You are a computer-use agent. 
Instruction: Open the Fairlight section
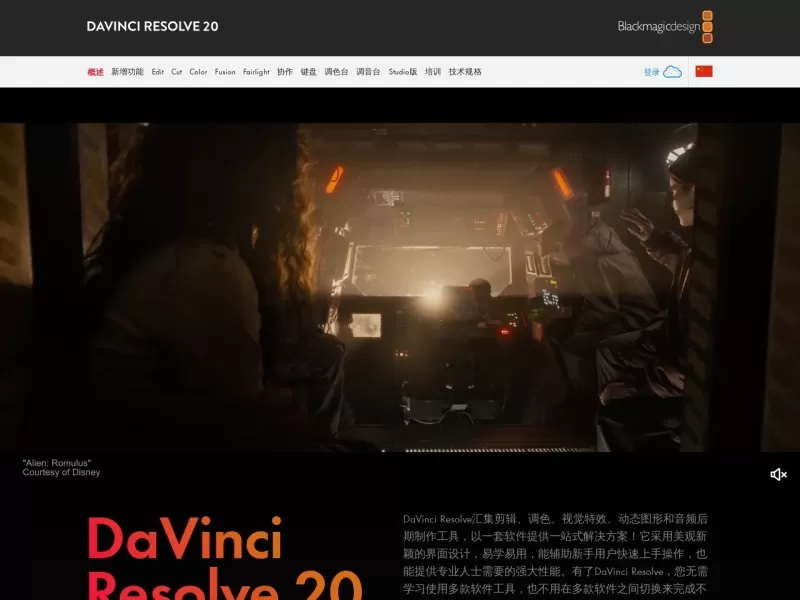255,71
